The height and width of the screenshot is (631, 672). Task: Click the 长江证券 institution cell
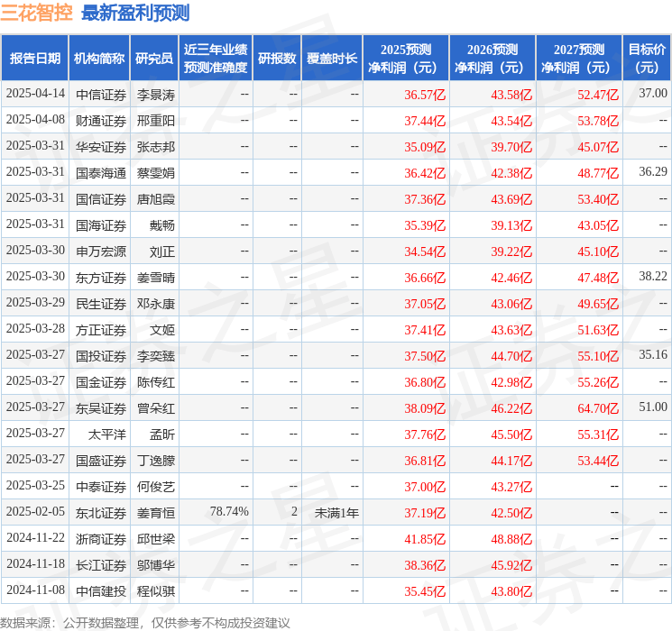[101, 565]
